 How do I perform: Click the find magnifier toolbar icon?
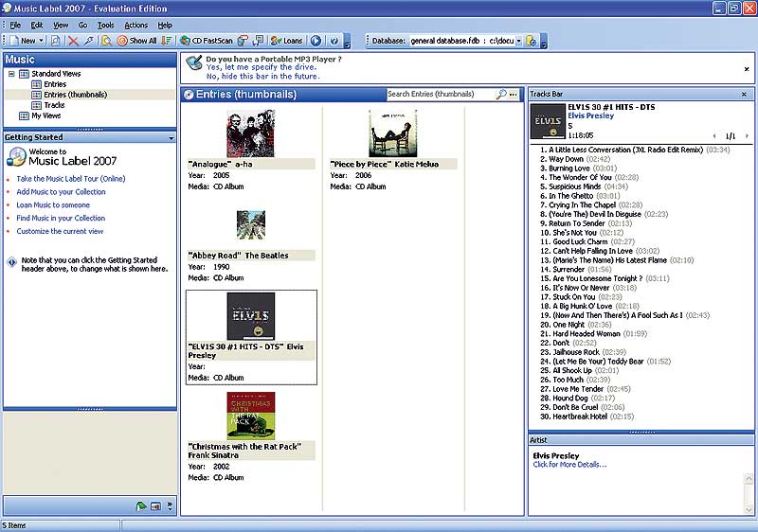pos(106,41)
